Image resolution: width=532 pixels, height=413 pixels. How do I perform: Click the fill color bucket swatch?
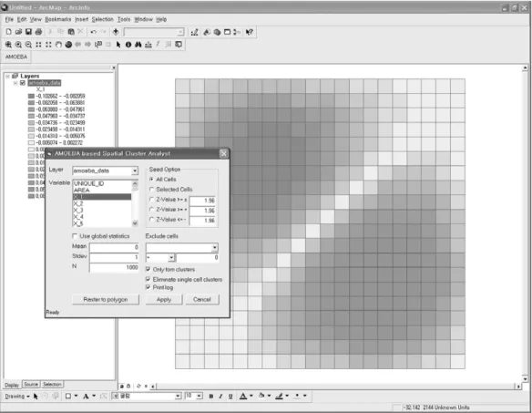point(261,396)
